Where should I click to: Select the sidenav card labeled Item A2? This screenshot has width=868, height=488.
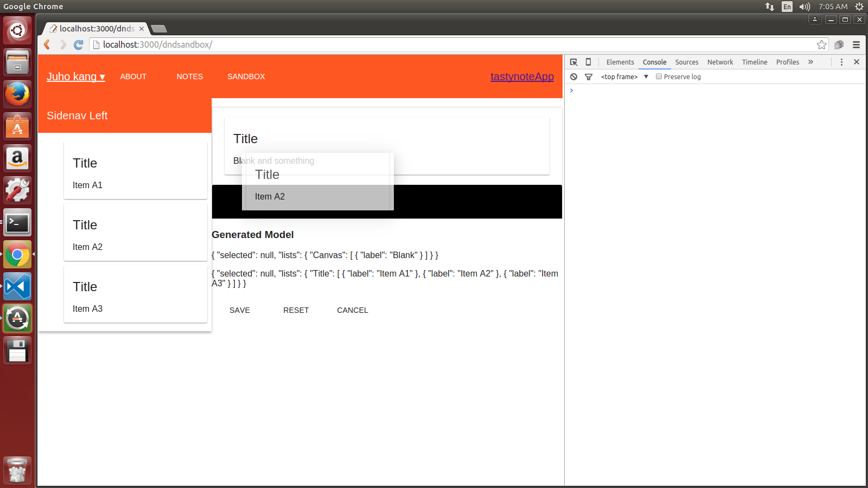click(x=136, y=232)
